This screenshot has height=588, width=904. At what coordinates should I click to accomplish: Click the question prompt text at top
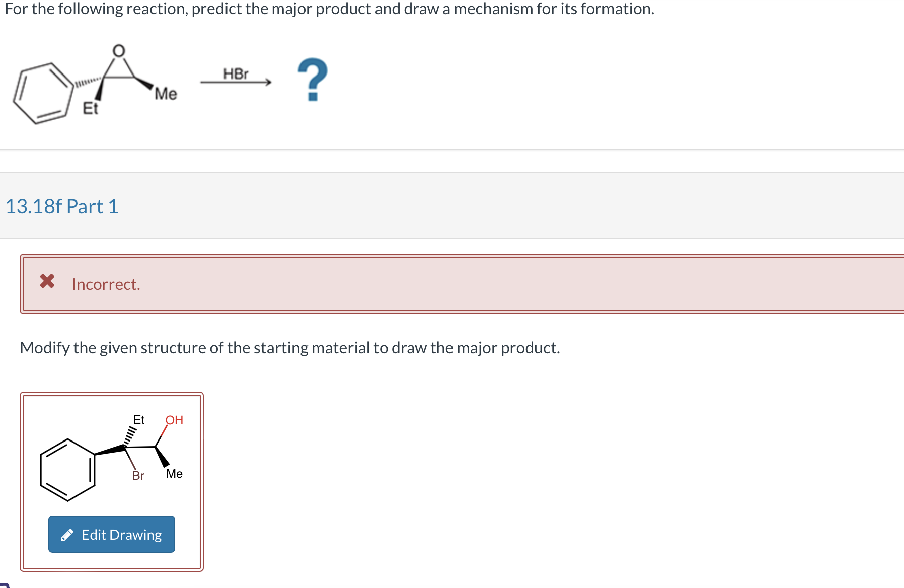coord(327,9)
